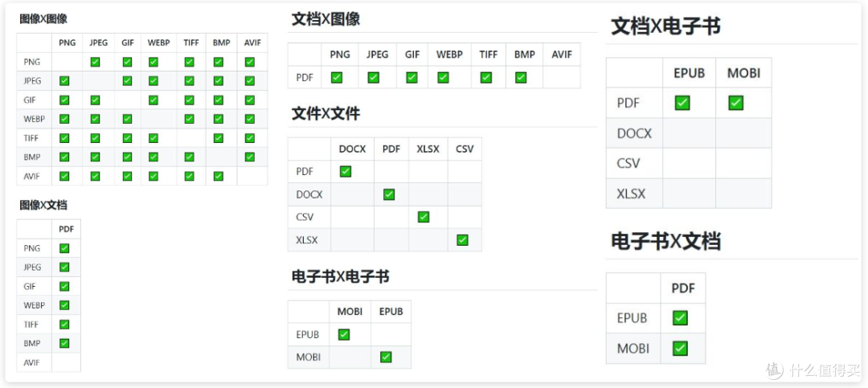Click the AVIF-row PNG-column checkmark in 图像X图像

coord(64,176)
